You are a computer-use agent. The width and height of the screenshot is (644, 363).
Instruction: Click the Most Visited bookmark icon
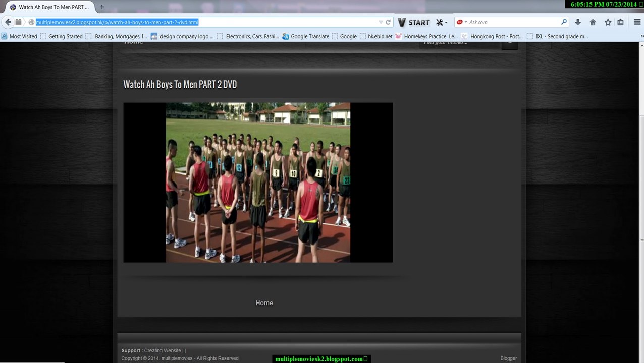click(x=5, y=36)
